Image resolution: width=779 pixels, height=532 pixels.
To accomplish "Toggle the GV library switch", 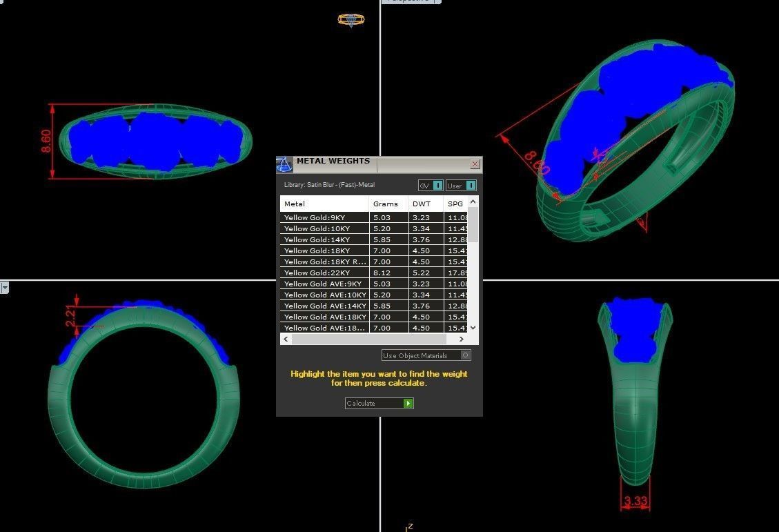I will [431, 186].
